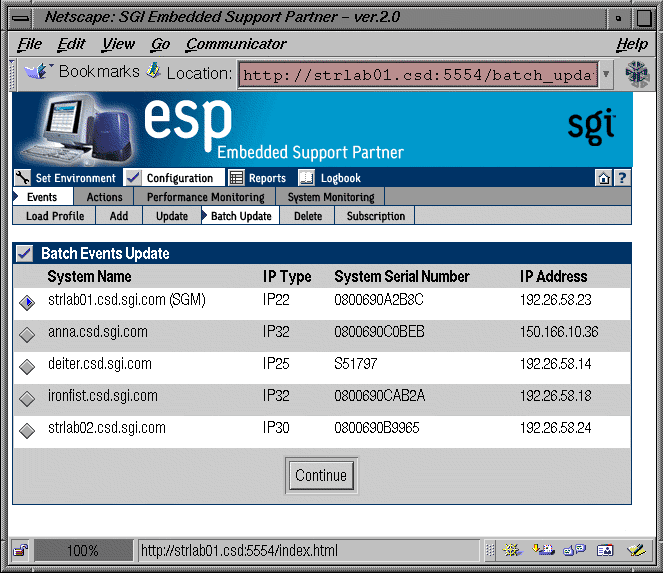Click the Bookmarks icon in toolbar
The height and width of the screenshot is (573, 663).
[x=37, y=71]
